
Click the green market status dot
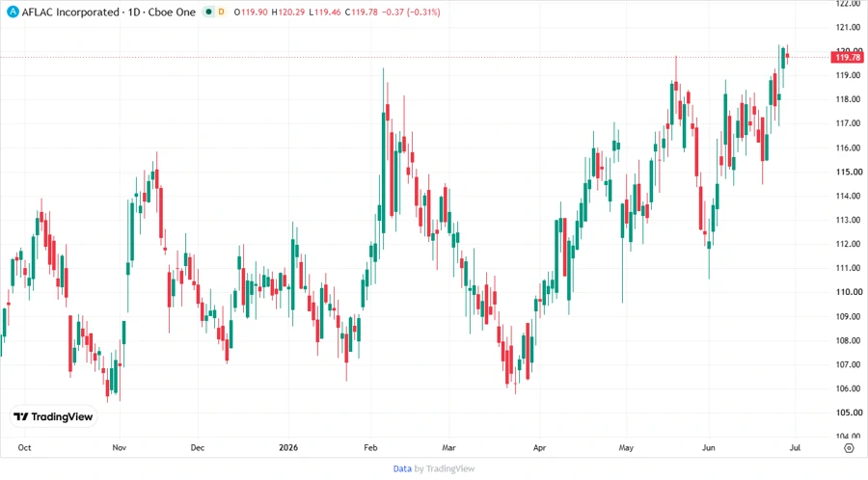point(208,12)
